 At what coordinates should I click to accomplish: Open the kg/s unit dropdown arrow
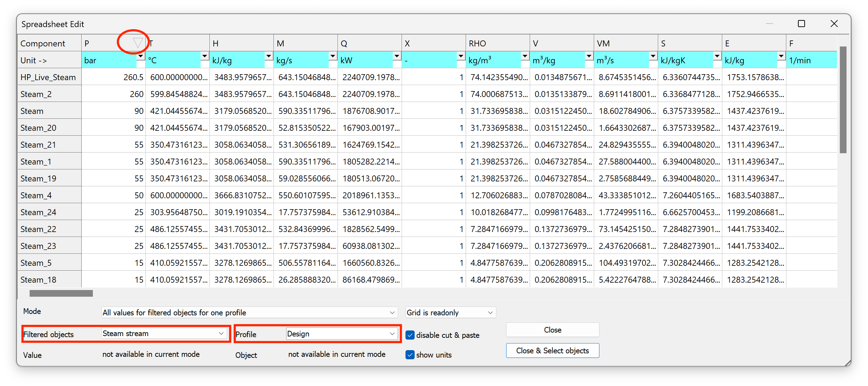tap(333, 56)
